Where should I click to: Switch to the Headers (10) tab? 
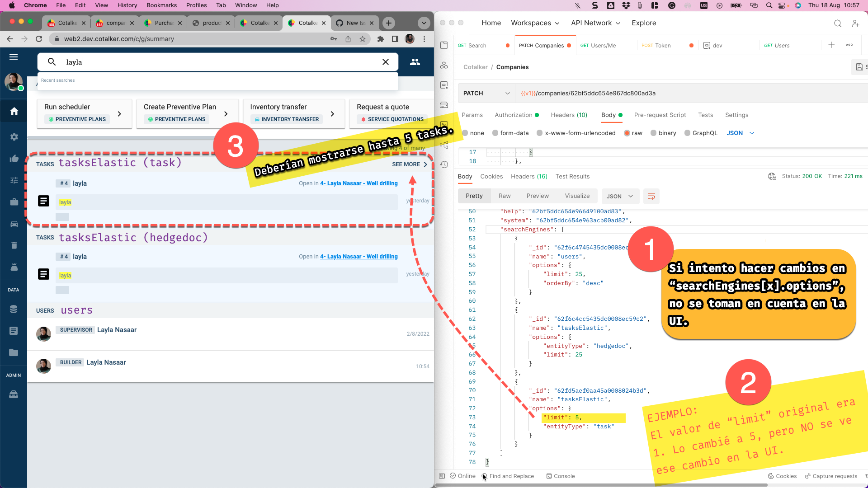[569, 115]
